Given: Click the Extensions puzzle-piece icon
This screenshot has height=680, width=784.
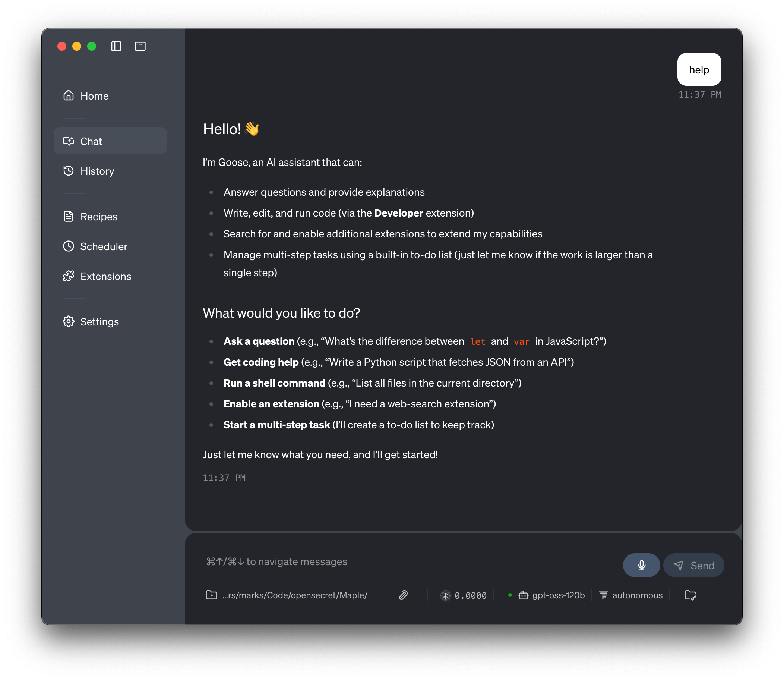Looking at the screenshot, I should tap(69, 276).
